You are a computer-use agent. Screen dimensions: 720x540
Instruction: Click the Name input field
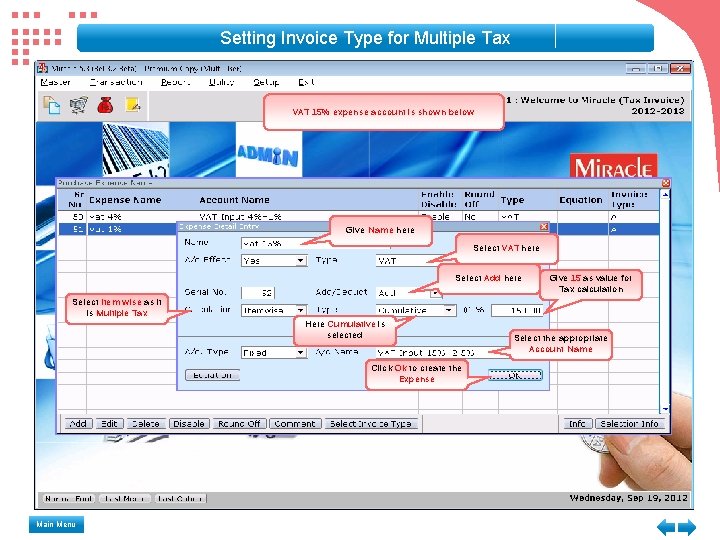coord(285,243)
